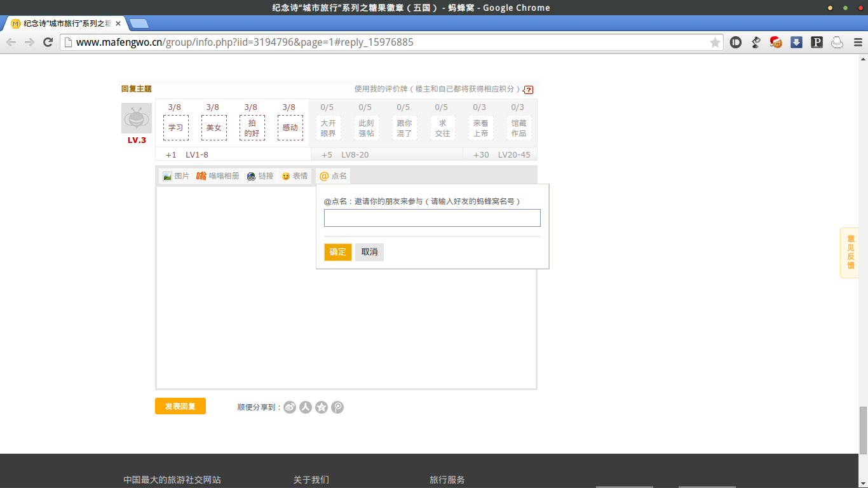Click 确定 to confirm mention
This screenshot has width=868, height=488.
click(x=338, y=252)
